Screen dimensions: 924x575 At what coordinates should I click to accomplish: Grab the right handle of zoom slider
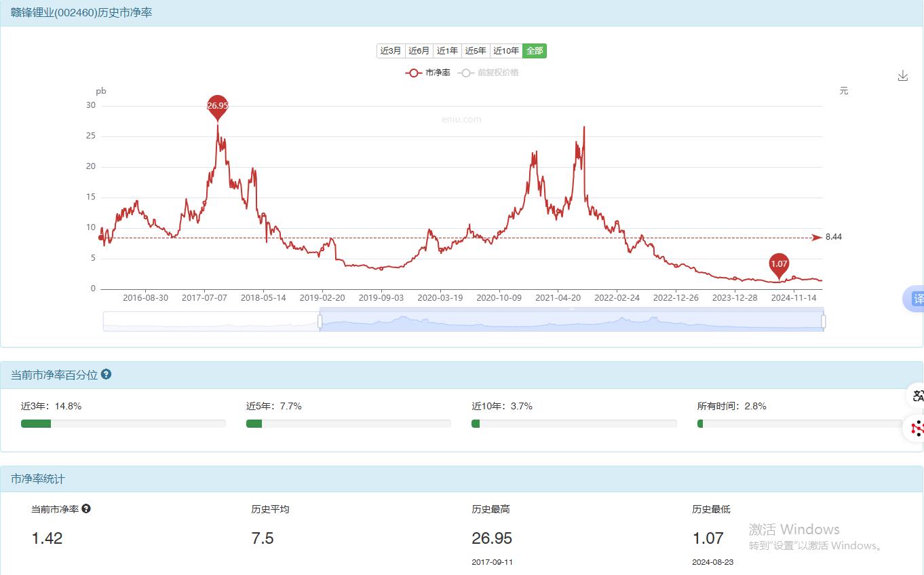824,321
